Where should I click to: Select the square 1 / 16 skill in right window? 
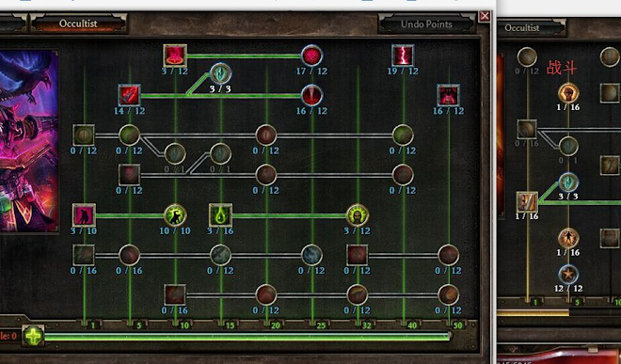pyautogui.click(x=527, y=201)
